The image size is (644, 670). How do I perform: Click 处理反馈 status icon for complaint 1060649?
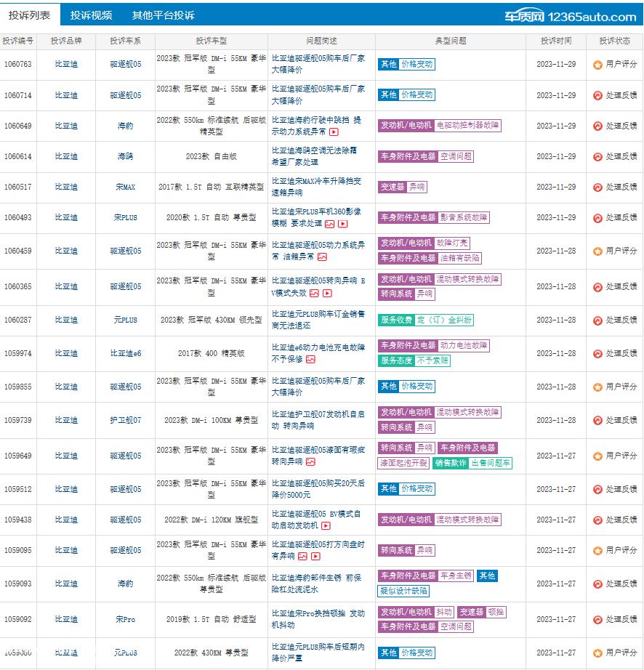pos(597,126)
